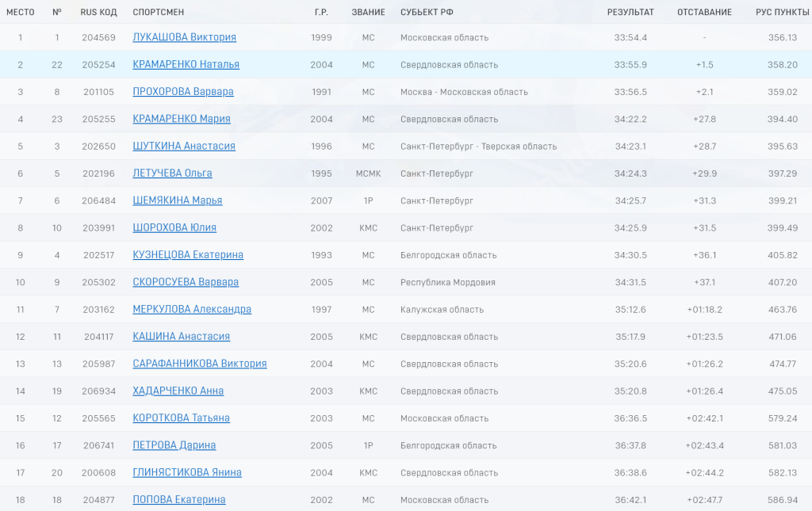Click ПОПОВА Екатерина link
This screenshot has height=511, width=812.
point(179,499)
